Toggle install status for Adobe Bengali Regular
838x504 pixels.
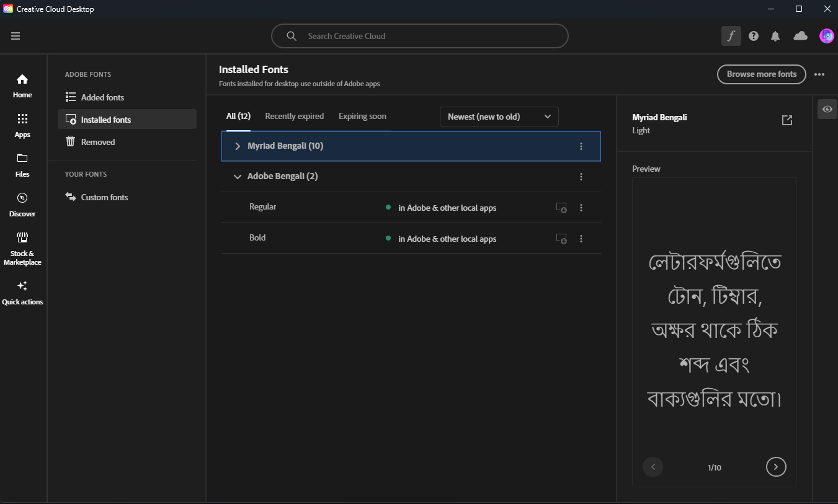click(x=561, y=208)
